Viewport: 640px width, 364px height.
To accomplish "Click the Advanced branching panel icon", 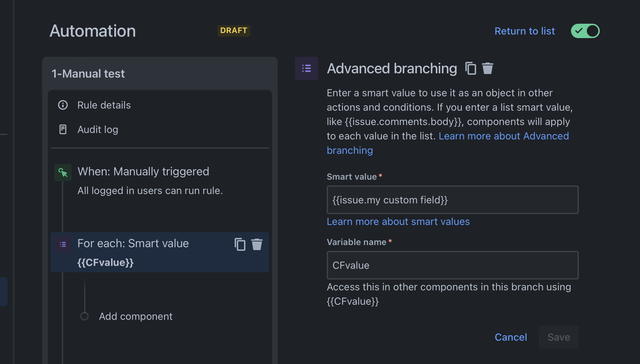I will point(306,68).
